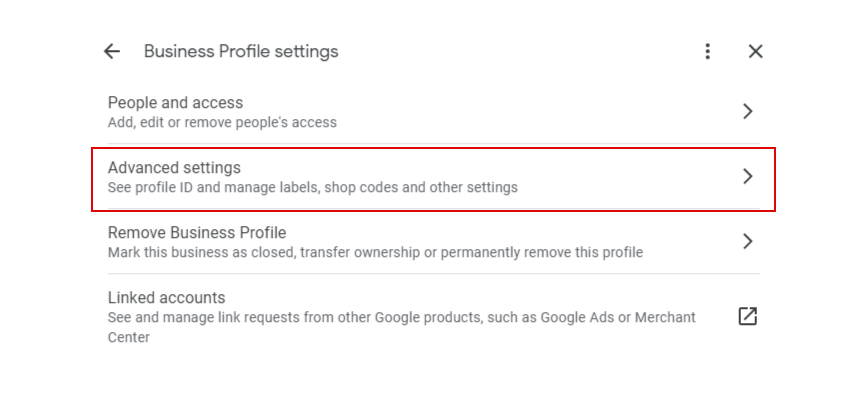Screen dimensions: 865x398
Task: Close the Business Profile settings dialog
Action: (x=755, y=51)
